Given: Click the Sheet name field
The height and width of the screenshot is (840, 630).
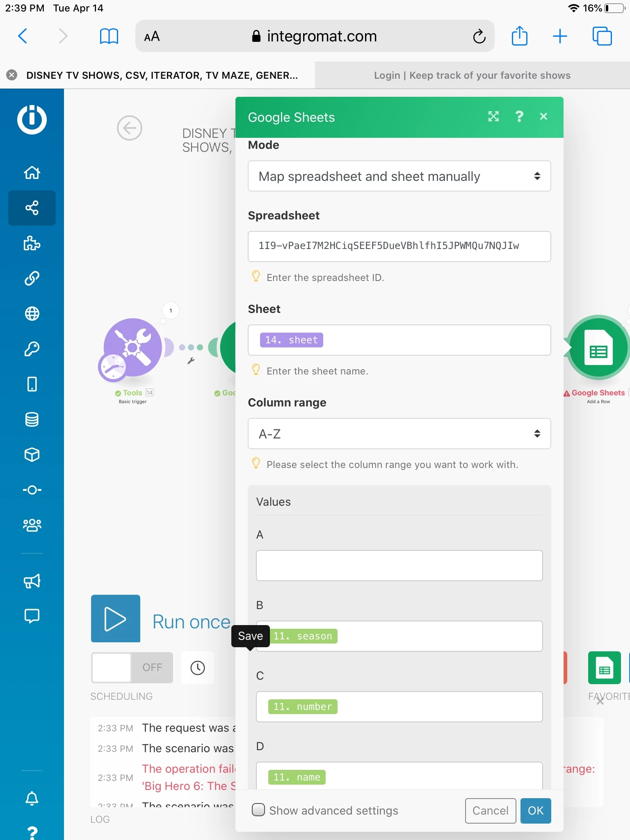Looking at the screenshot, I should point(399,340).
